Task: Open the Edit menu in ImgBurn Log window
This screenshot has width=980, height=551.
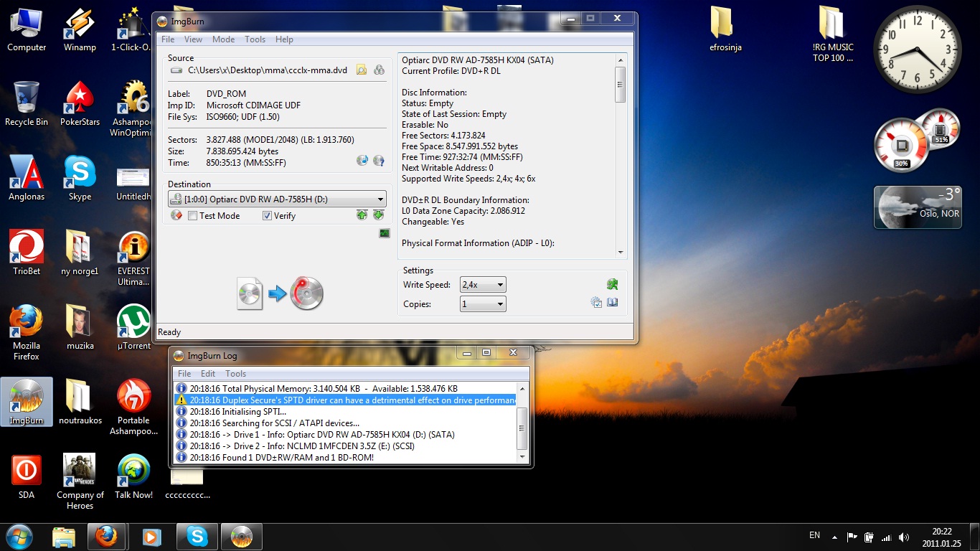Action: (x=208, y=374)
